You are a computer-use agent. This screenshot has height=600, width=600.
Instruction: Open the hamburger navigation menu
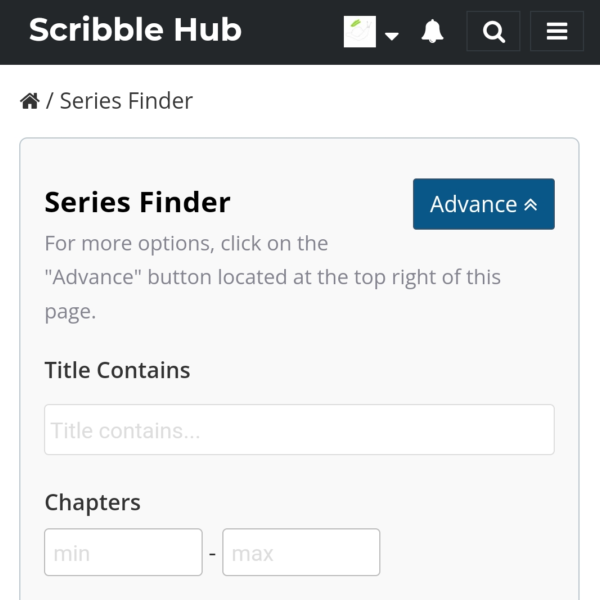pyautogui.click(x=557, y=32)
